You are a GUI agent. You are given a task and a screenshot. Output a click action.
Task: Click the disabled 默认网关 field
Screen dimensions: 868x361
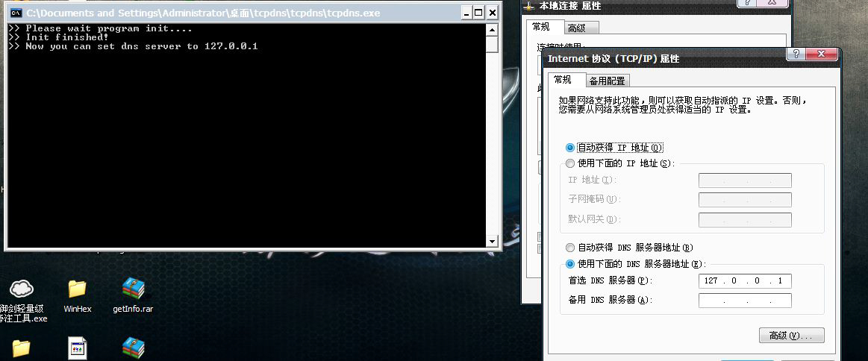[745, 219]
